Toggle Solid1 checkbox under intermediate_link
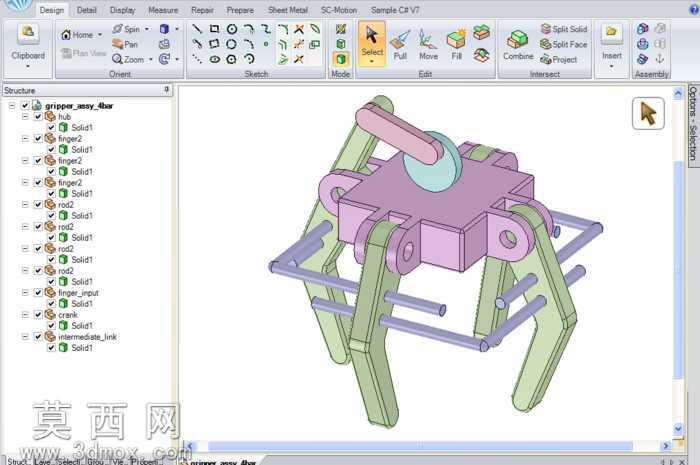This screenshot has height=465, width=700. click(x=51, y=348)
